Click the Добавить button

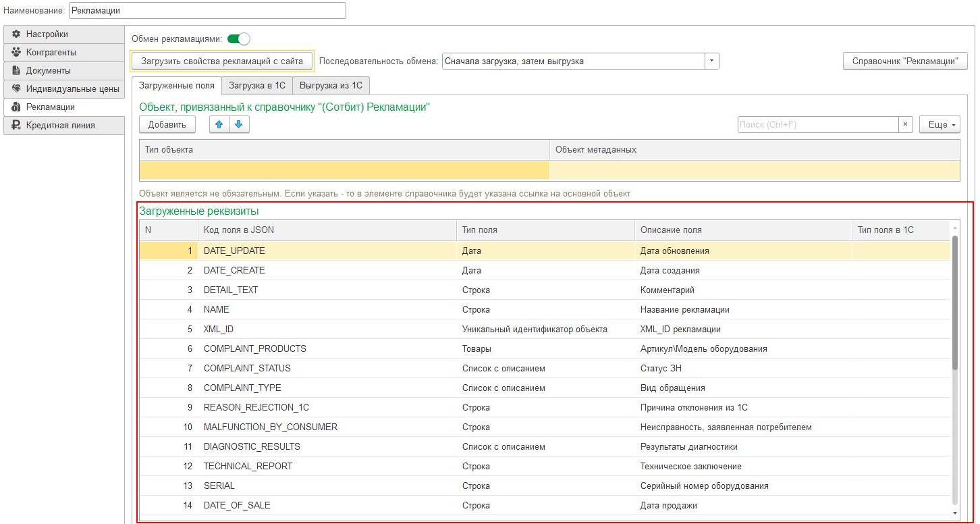pos(167,125)
